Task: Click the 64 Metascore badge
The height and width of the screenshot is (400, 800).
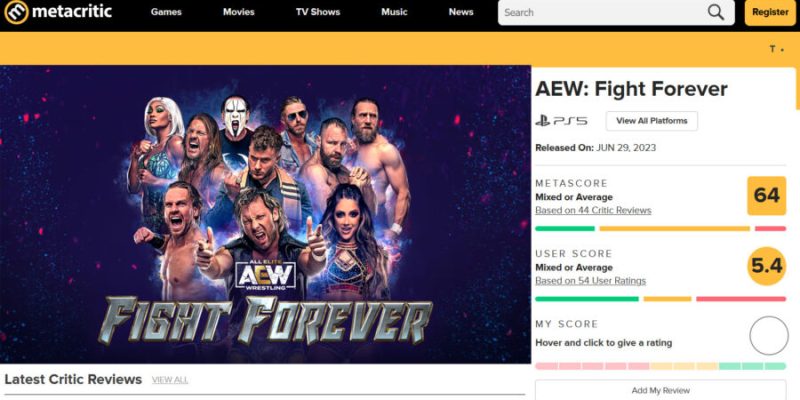Action: (766, 195)
